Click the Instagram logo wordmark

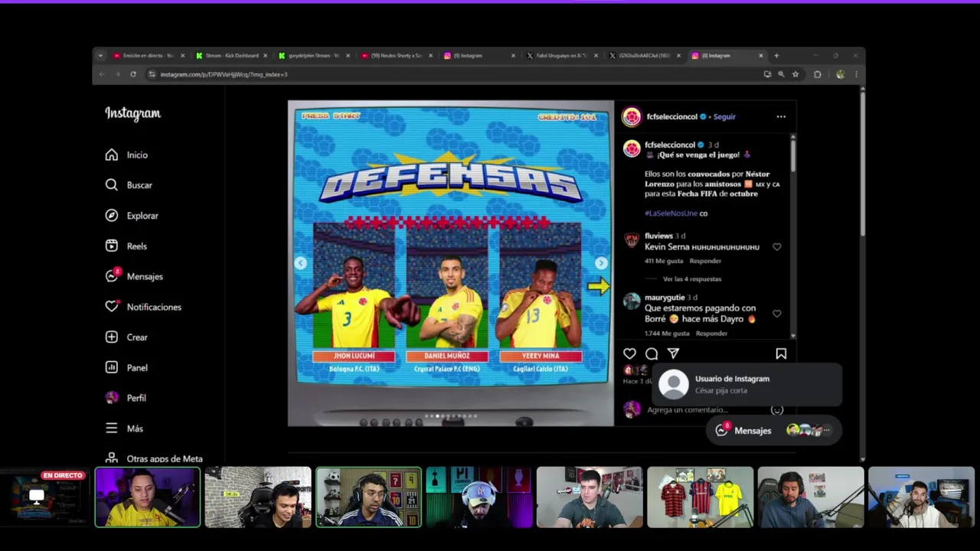pos(133,114)
